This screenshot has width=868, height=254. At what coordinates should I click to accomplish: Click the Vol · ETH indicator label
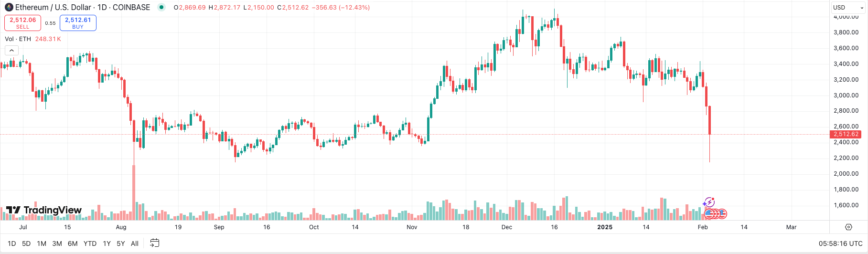[x=18, y=39]
